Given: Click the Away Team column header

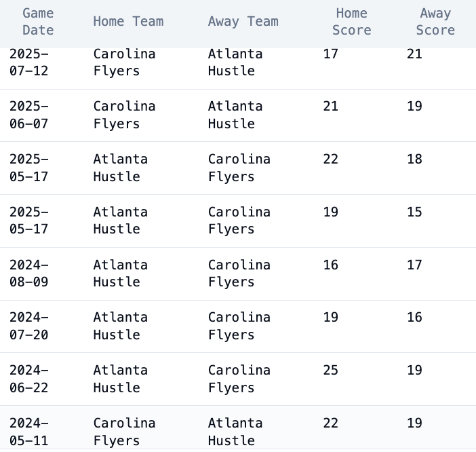Looking at the screenshot, I should click(243, 22).
